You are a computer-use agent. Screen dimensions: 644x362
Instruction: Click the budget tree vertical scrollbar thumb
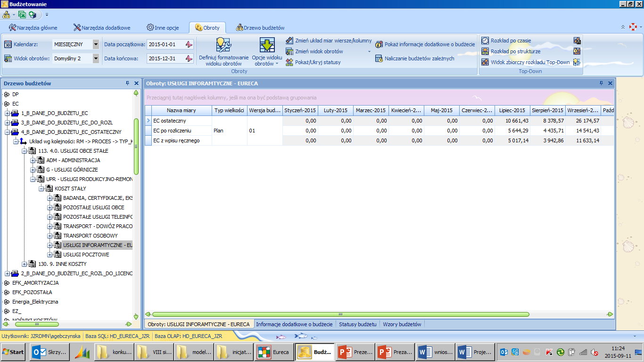[x=136, y=147]
